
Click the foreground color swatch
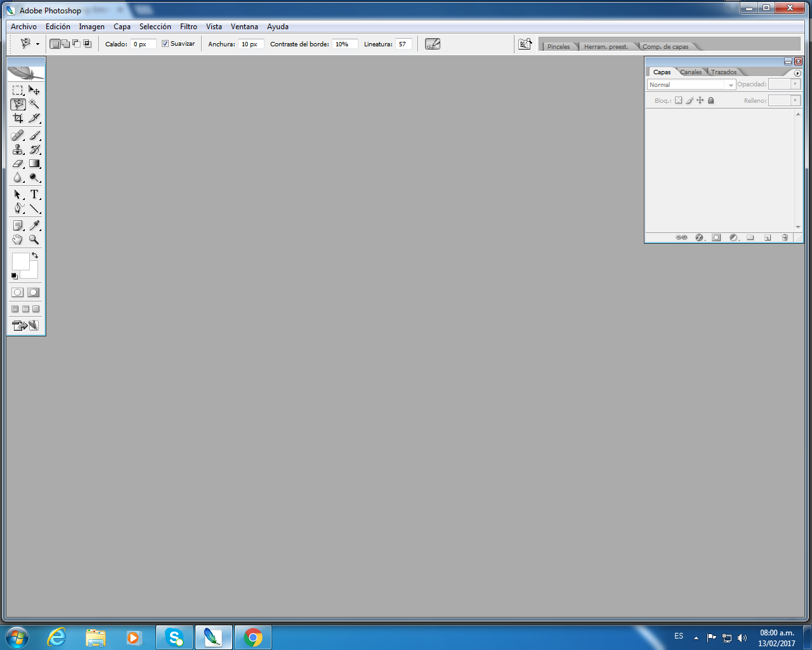click(x=20, y=262)
